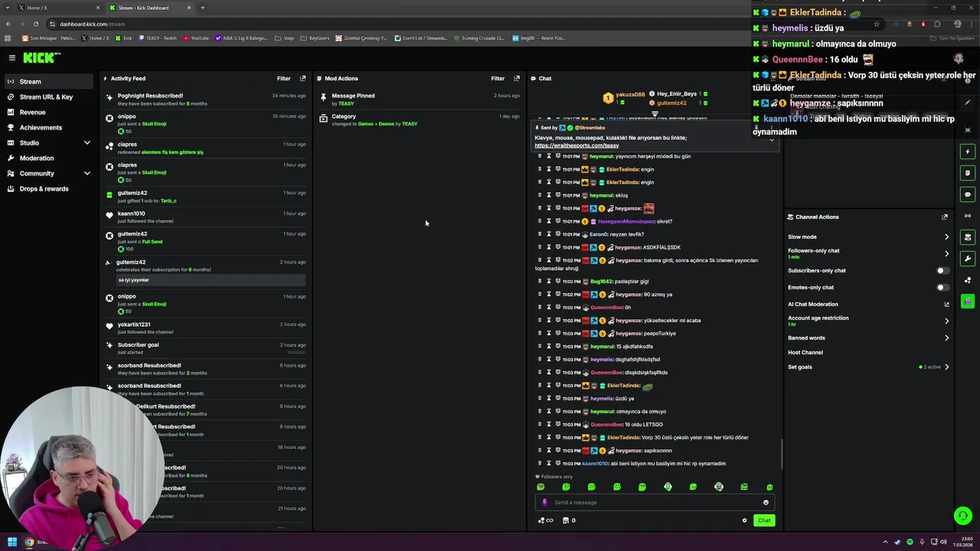Reload the browser page
Viewport: 980px width, 551px height.
[x=35, y=24]
